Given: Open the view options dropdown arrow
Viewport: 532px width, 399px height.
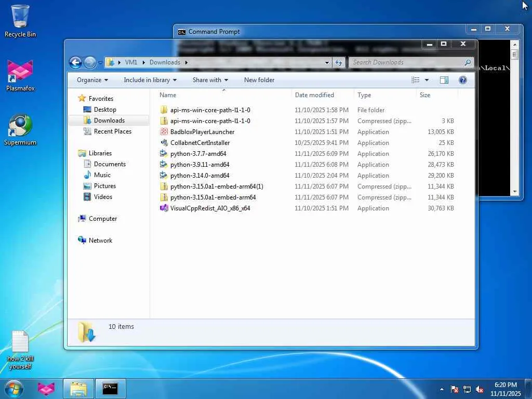Looking at the screenshot, I should click(427, 80).
